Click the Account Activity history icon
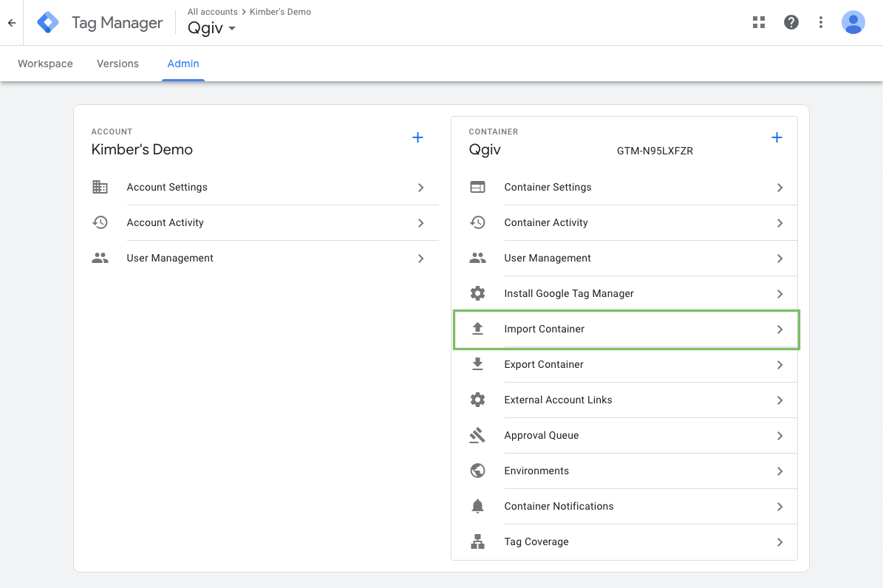 100,222
